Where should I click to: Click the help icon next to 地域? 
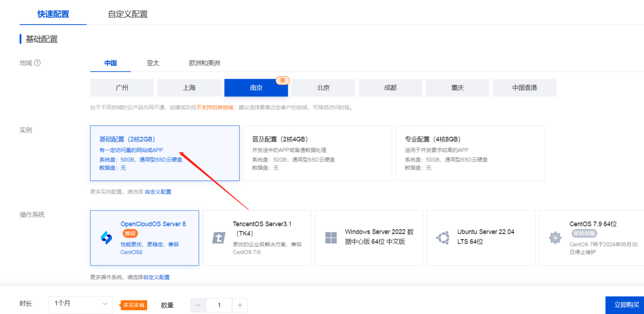37,63
